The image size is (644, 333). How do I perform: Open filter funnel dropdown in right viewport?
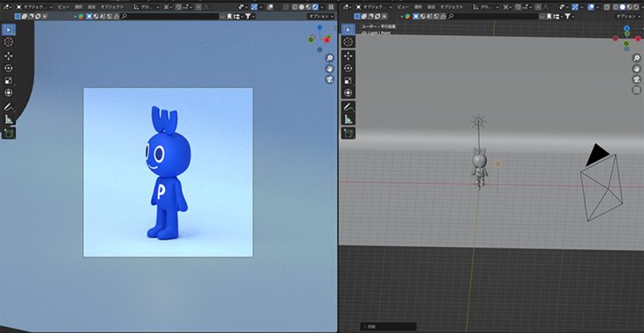pyautogui.click(x=569, y=16)
